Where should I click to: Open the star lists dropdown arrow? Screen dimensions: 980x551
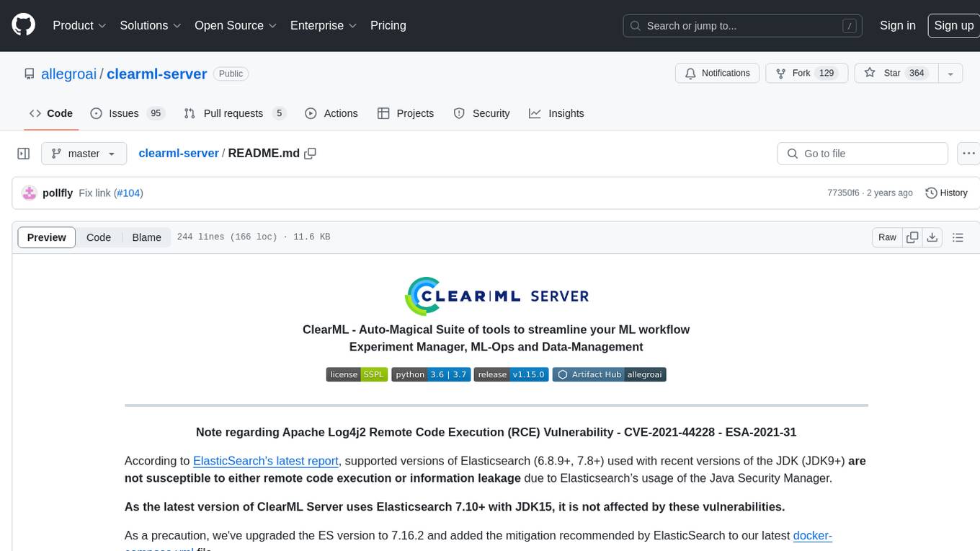point(950,74)
